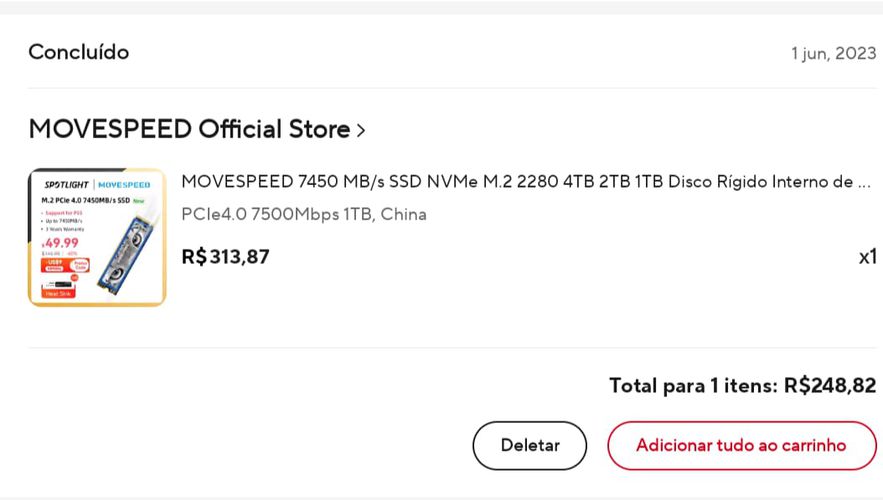Click Adicionar tudo ao carrinho button

point(741,445)
